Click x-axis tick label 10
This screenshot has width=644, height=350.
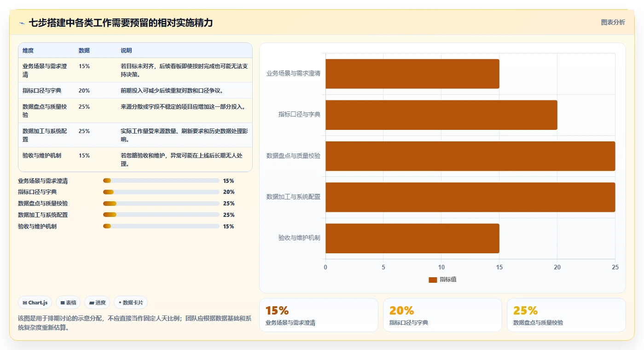click(x=441, y=267)
